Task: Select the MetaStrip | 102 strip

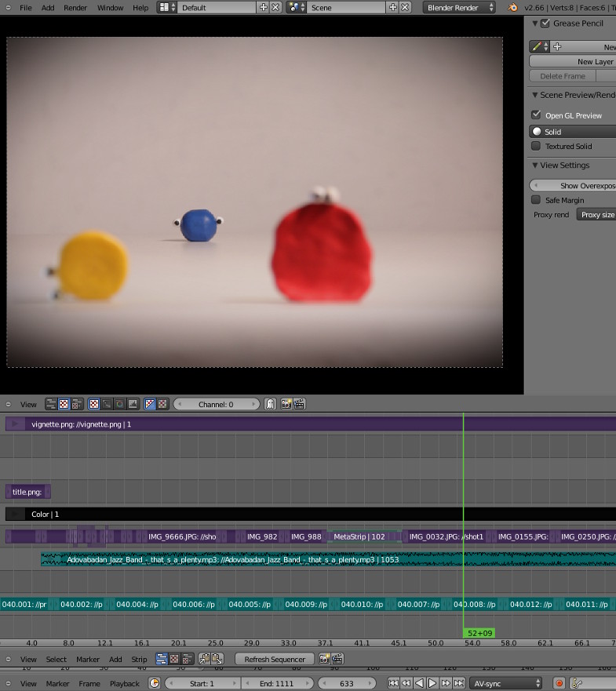Action: [364, 536]
